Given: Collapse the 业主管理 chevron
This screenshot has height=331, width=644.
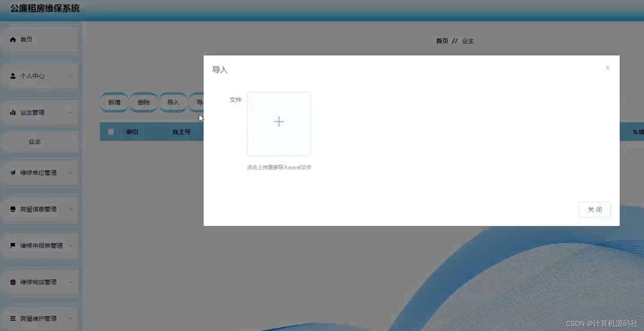Looking at the screenshot, I should tap(70, 112).
